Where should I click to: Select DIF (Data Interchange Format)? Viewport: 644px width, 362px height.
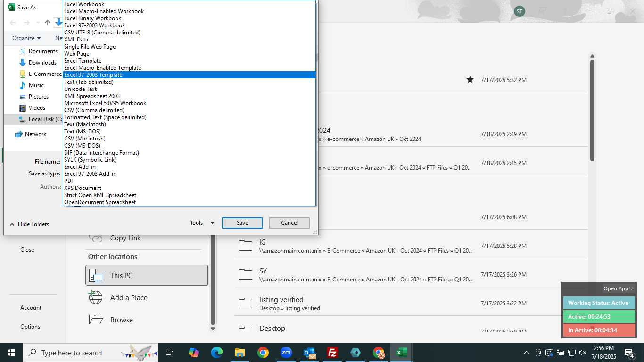[x=189, y=153]
